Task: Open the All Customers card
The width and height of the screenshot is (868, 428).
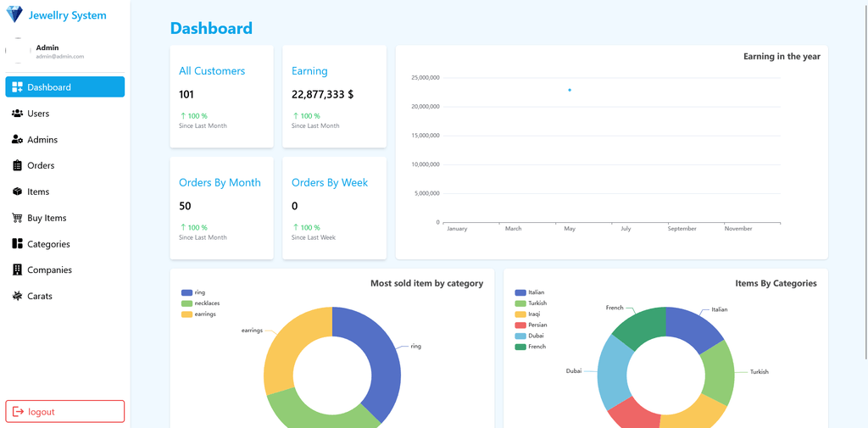Action: pos(221,97)
